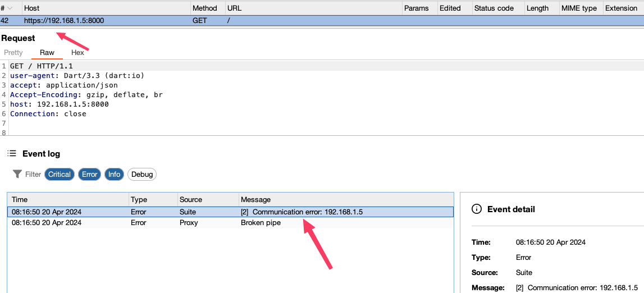
Task: Enable the Debug filter pill
Action: (x=142, y=175)
